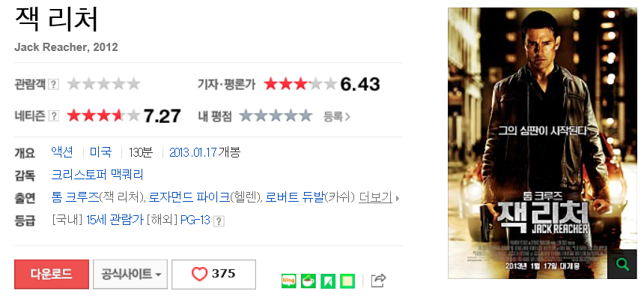The height and width of the screenshot is (300, 644).
Task: Click the Jack Reacher poster thumbnail
Action: [542, 143]
